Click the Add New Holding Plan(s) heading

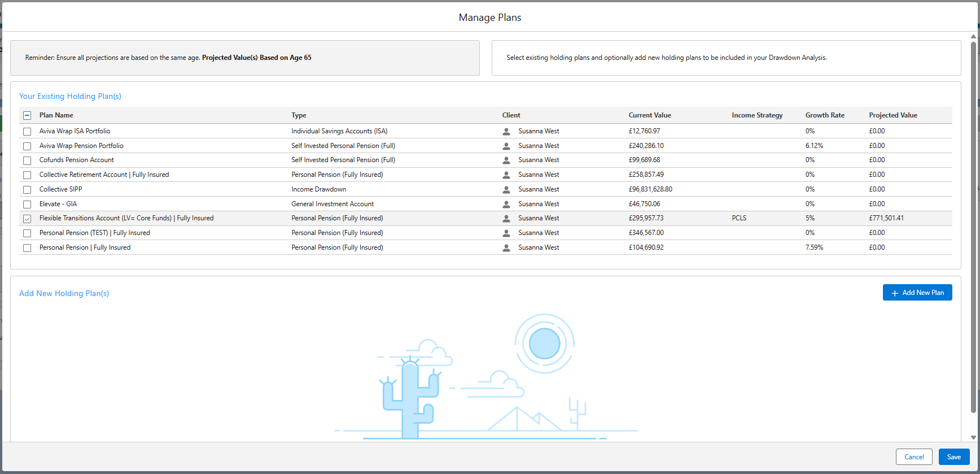click(x=64, y=294)
